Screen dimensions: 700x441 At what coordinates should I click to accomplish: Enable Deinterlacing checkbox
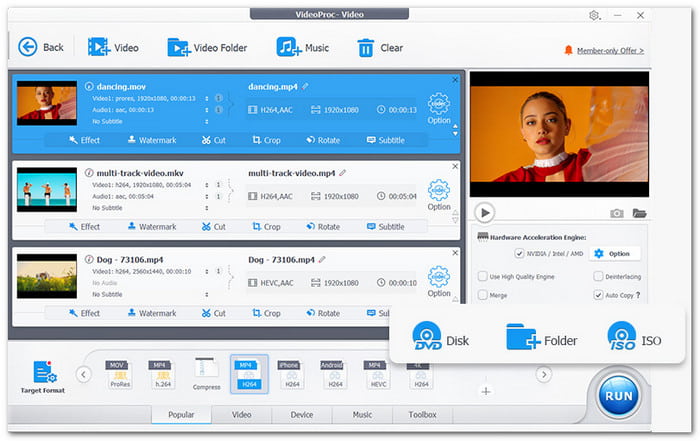(x=598, y=276)
